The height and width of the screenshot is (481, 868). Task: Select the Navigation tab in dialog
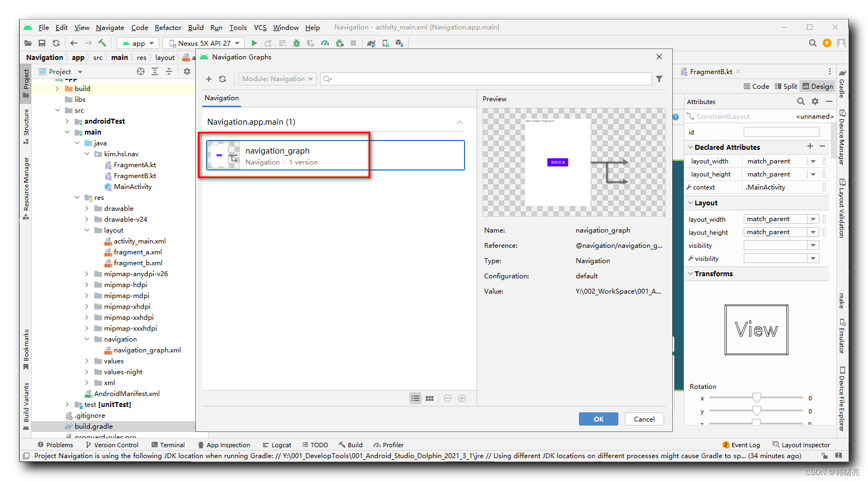[221, 98]
